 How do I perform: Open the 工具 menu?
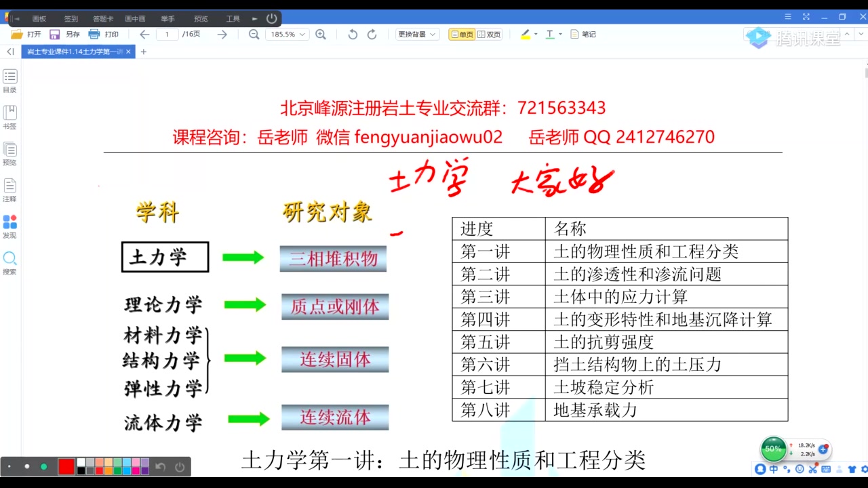(x=233, y=18)
